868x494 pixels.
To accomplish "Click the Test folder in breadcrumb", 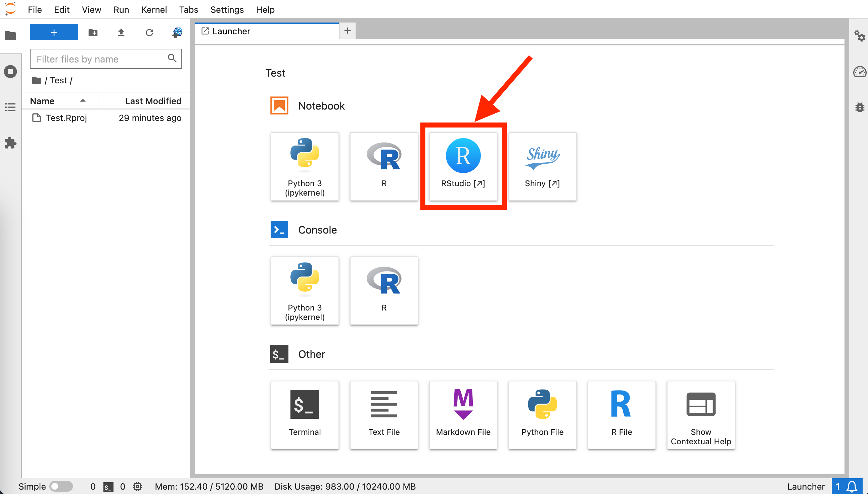I will [x=59, y=80].
